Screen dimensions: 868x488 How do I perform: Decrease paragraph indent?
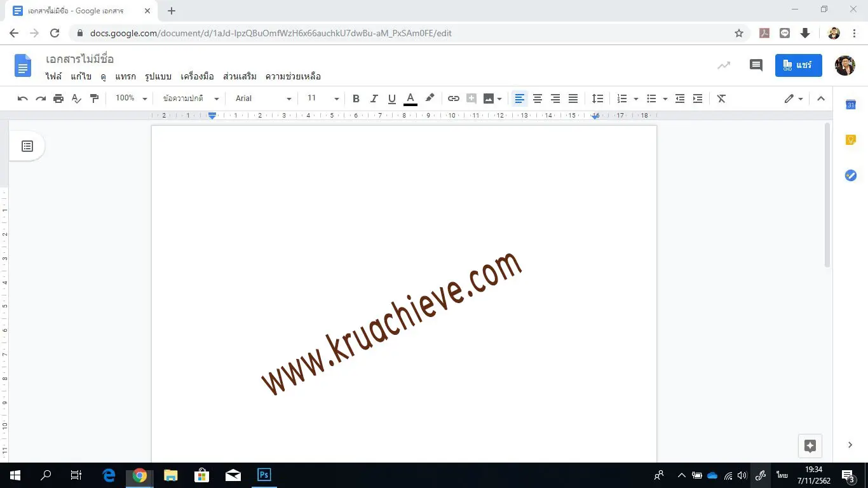[680, 98]
